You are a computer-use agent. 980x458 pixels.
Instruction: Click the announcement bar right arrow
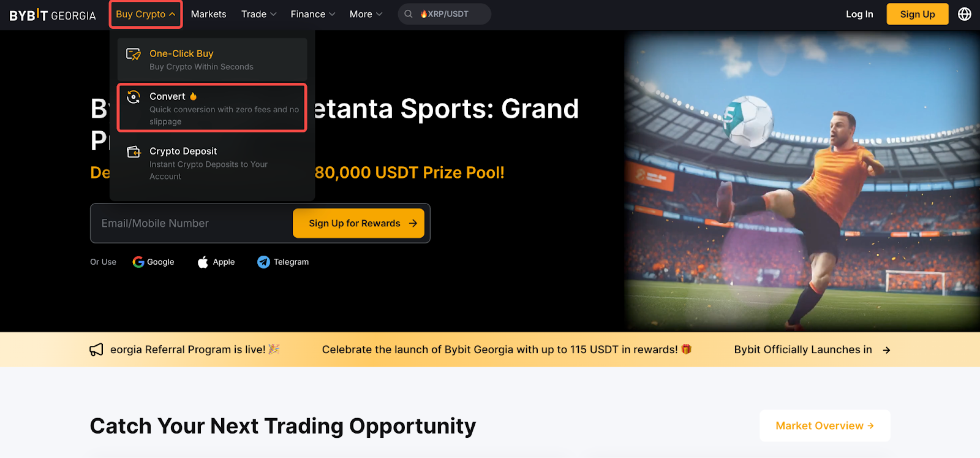(886, 350)
